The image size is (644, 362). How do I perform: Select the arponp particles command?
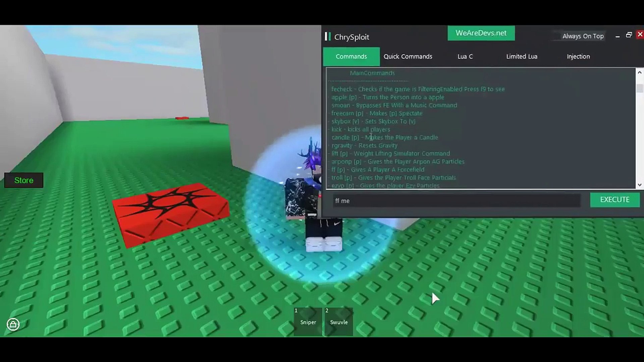(397, 161)
